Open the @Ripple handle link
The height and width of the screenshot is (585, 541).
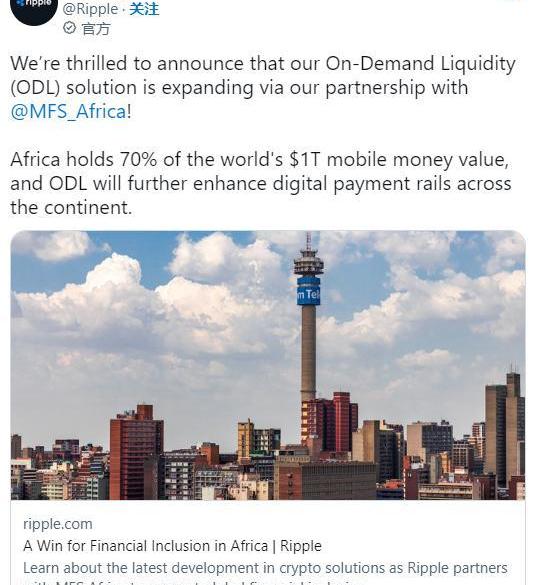91,9
